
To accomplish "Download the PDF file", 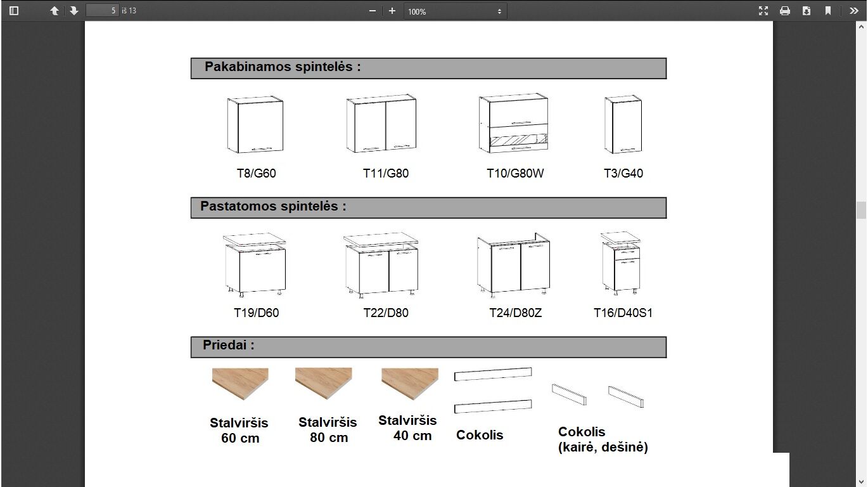I will coord(807,11).
